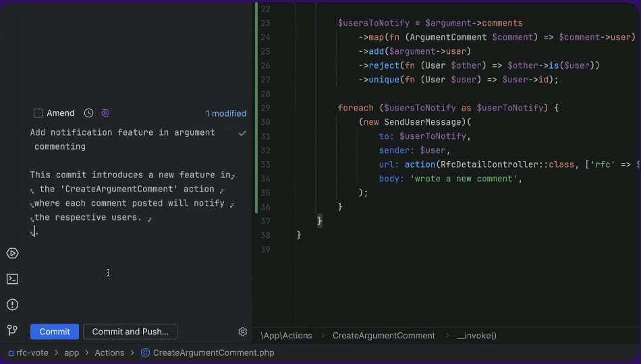The width and height of the screenshot is (641, 364).
Task: Click the unique method call on line 27
Action: click(384, 80)
